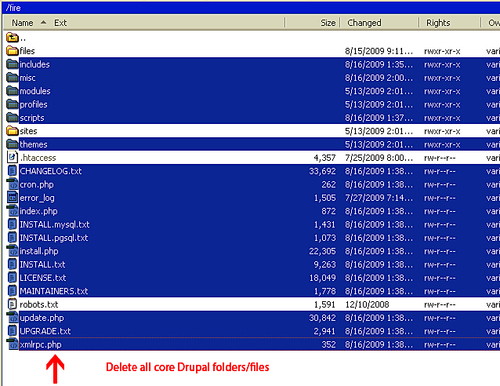Select the CHANGELOG.txt file name
The height and width of the screenshot is (386, 500).
click(x=51, y=171)
